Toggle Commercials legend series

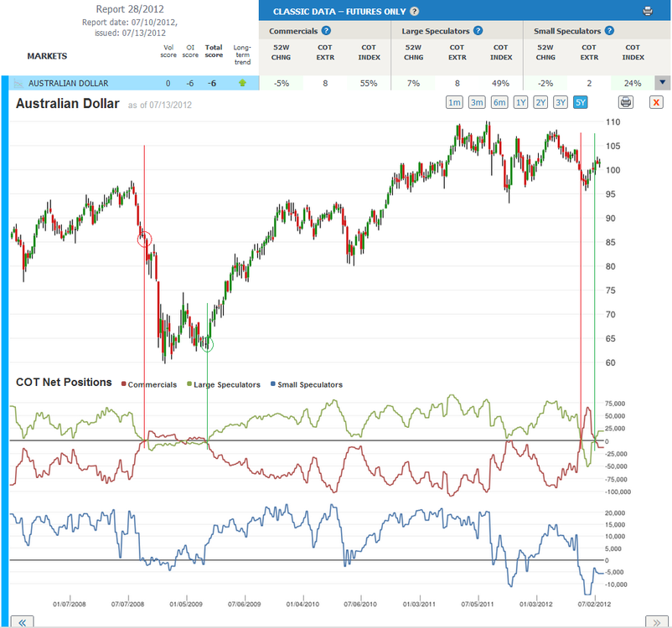[149, 384]
